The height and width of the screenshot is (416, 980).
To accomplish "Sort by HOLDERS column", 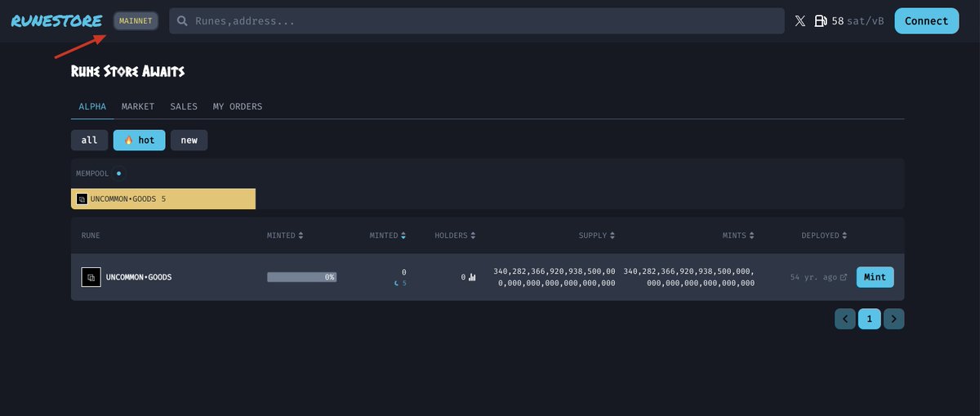I will click(455, 235).
